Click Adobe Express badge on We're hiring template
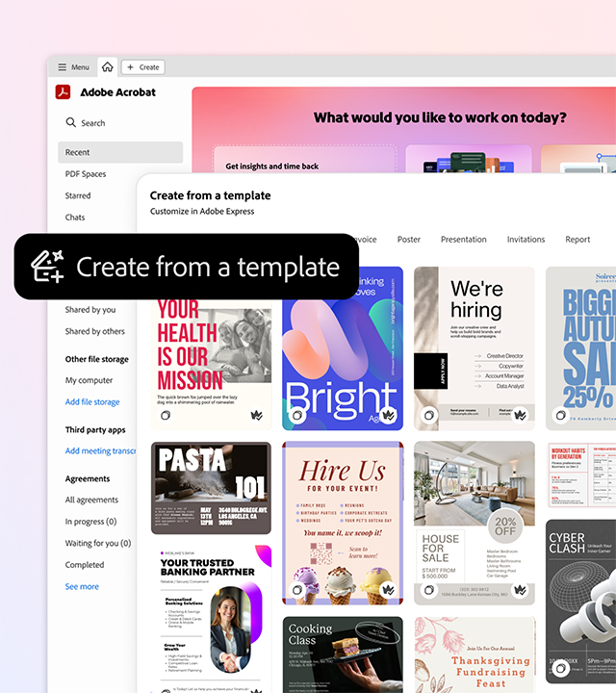Viewport: 616px width, 693px height. (429, 416)
